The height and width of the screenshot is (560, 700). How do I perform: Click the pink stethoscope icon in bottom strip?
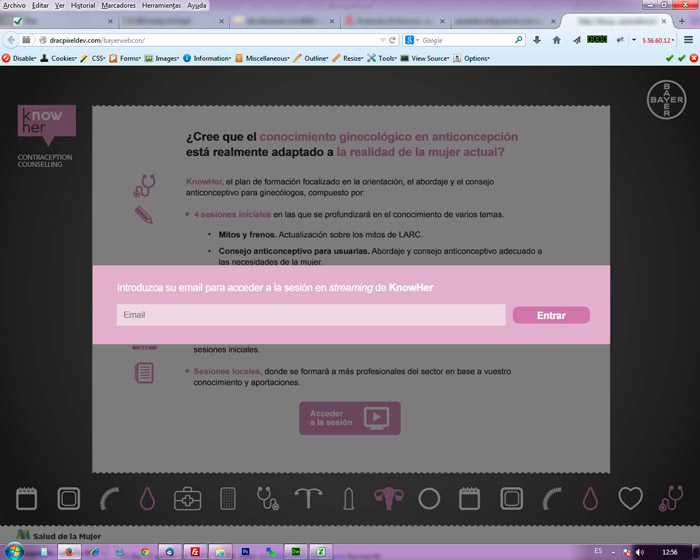click(x=671, y=498)
